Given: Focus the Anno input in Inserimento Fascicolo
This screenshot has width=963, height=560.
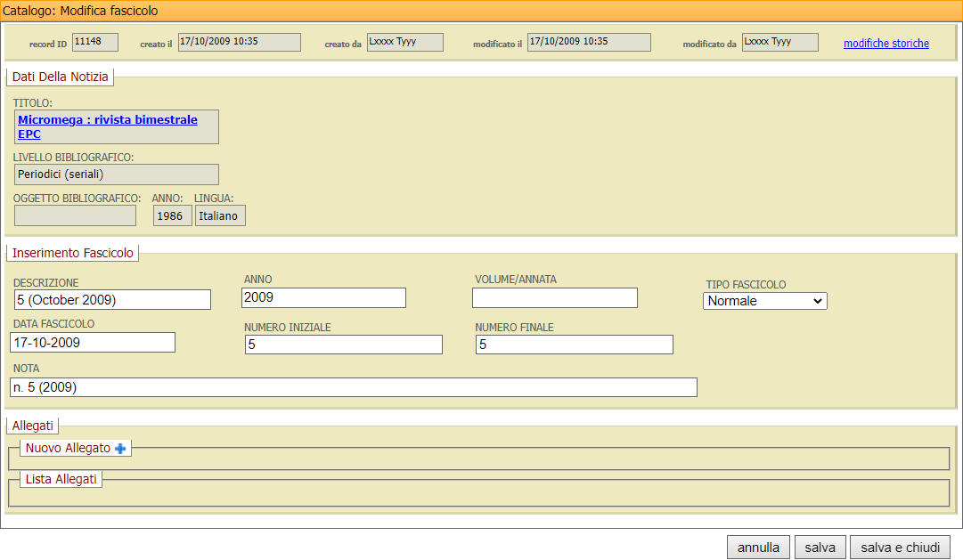Looking at the screenshot, I should (x=323, y=297).
